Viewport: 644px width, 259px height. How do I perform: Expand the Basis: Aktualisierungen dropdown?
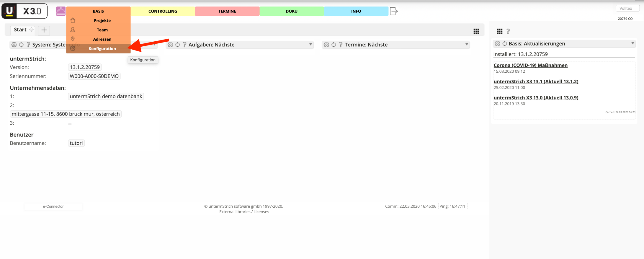click(x=632, y=43)
